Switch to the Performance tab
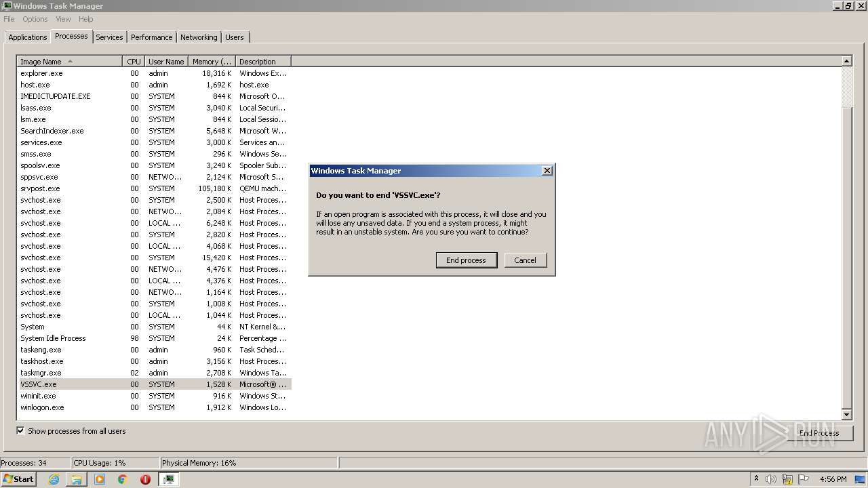Image resolution: width=868 pixels, height=488 pixels. click(x=152, y=37)
